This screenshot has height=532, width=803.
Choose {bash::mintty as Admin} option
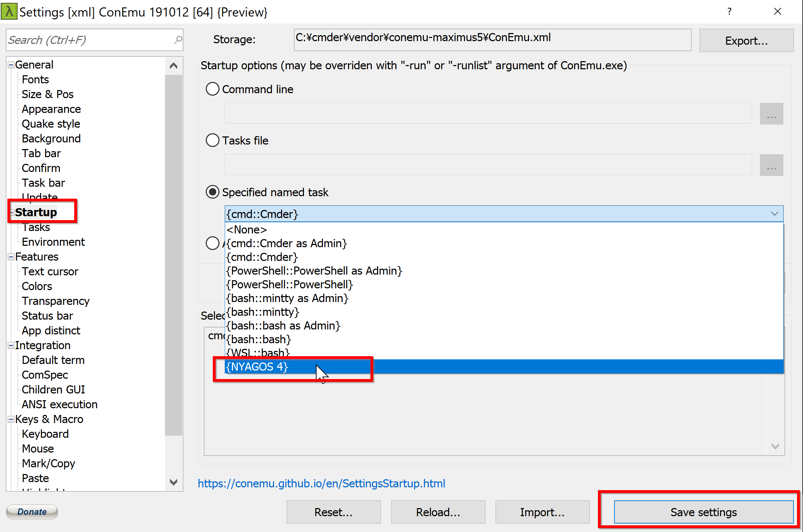[504, 298]
